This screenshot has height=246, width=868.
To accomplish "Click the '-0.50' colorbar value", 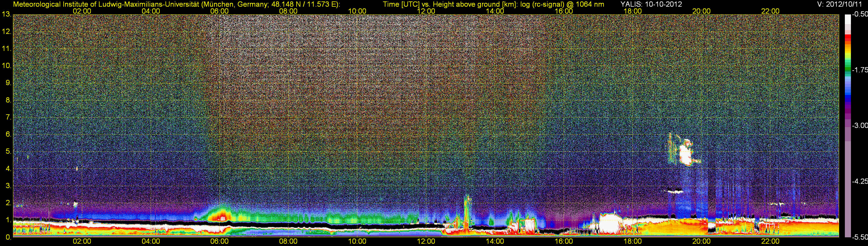I will tap(860, 14).
